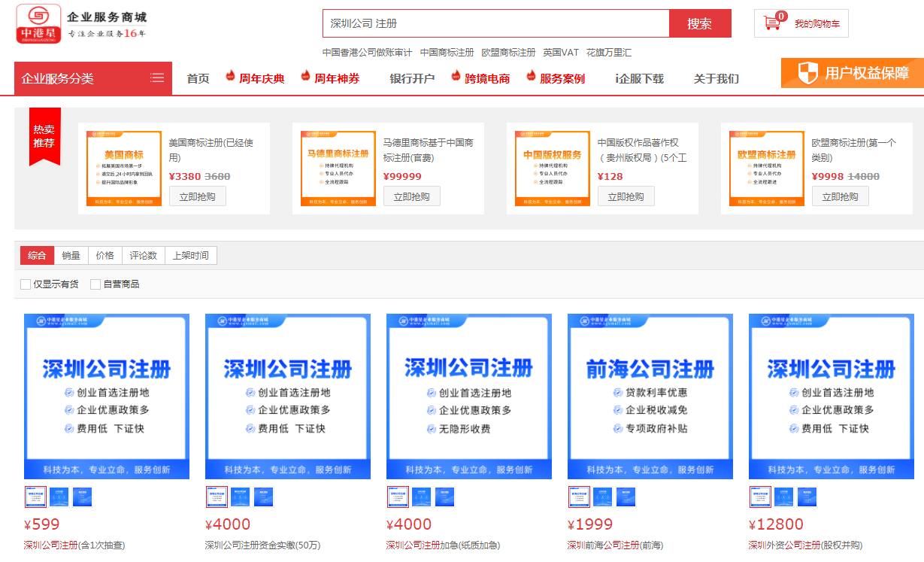Expand the 企业服务分类 category menu

[x=93, y=78]
